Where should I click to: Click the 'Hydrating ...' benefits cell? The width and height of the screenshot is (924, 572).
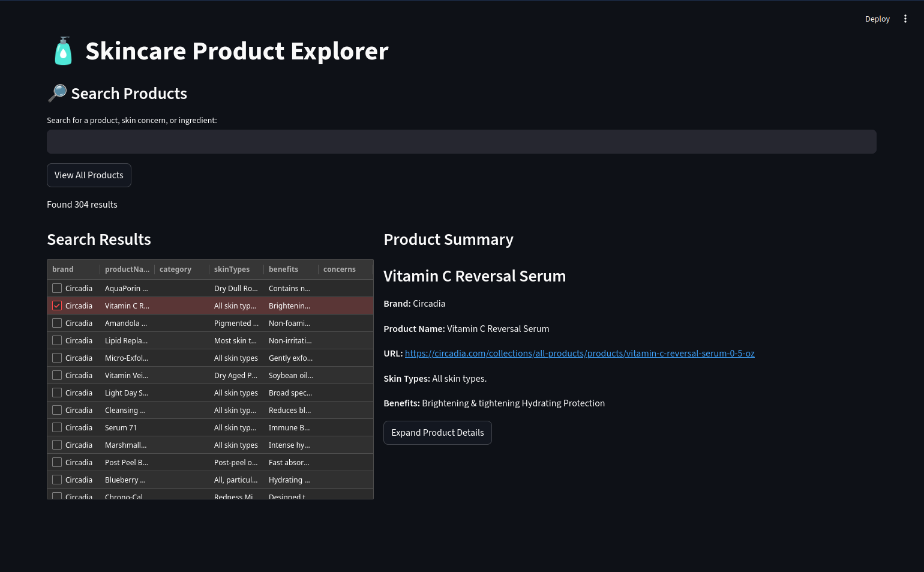coord(291,480)
